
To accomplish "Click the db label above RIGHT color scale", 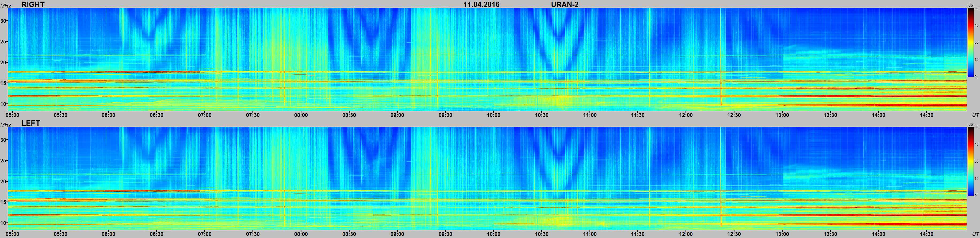I will coord(971,6).
